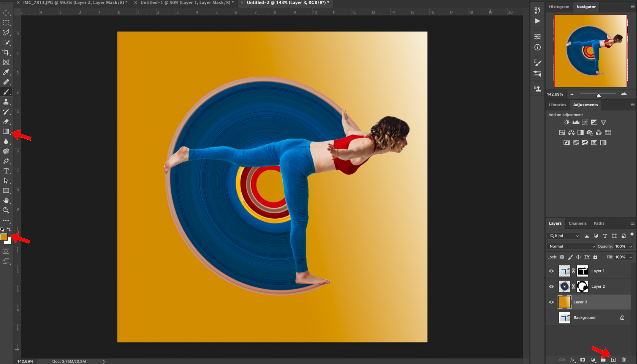Show the Background layer
Screen dimensions: 637x364
551,318
